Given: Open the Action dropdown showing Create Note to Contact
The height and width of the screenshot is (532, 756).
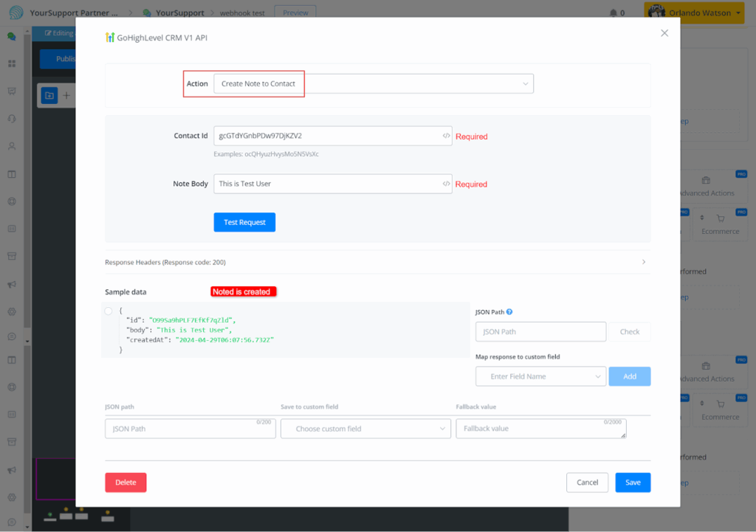Looking at the screenshot, I should tap(373, 84).
